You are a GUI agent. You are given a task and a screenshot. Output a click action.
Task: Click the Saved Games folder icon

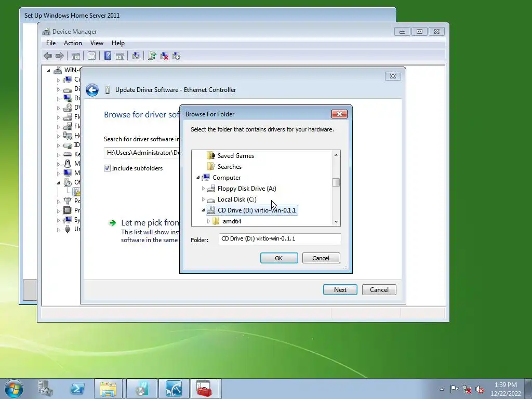pos(211,155)
